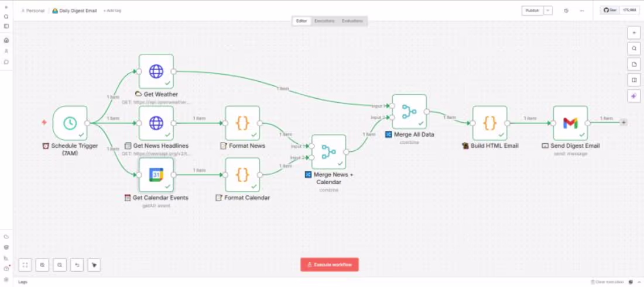644x287 pixels.
Task: Select the Get News Headlines globe node
Action: pos(156,123)
